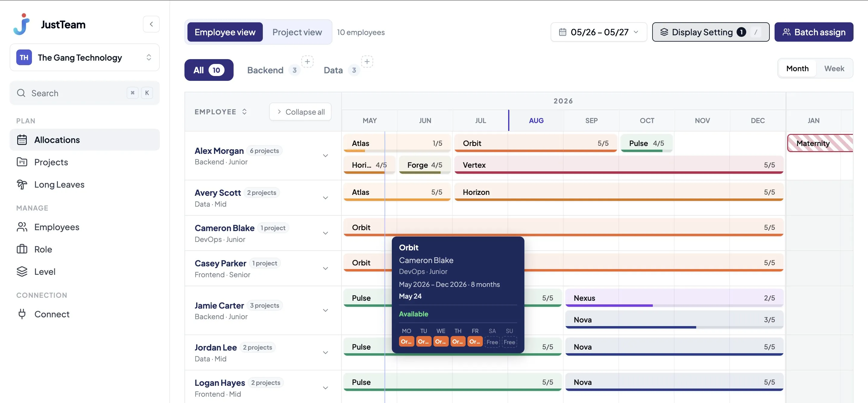The image size is (868, 403).
Task: Click Monday Orbit cell in the tooltip
Action: coord(406,342)
